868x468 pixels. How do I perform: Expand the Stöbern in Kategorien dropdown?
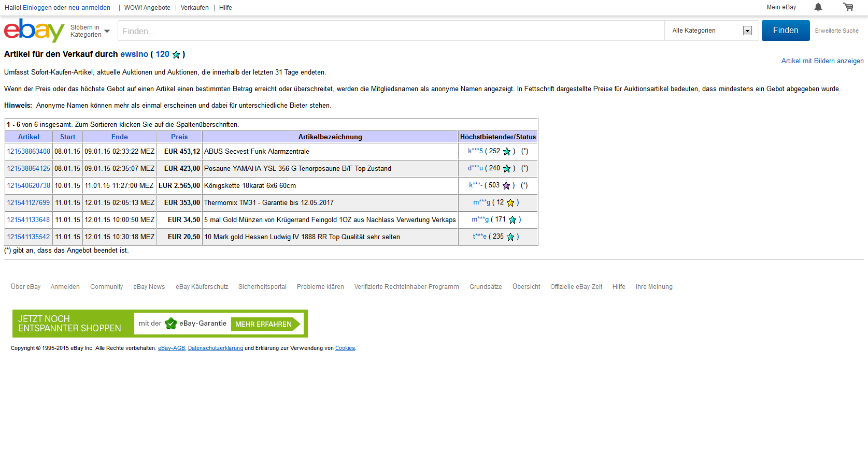(x=90, y=31)
